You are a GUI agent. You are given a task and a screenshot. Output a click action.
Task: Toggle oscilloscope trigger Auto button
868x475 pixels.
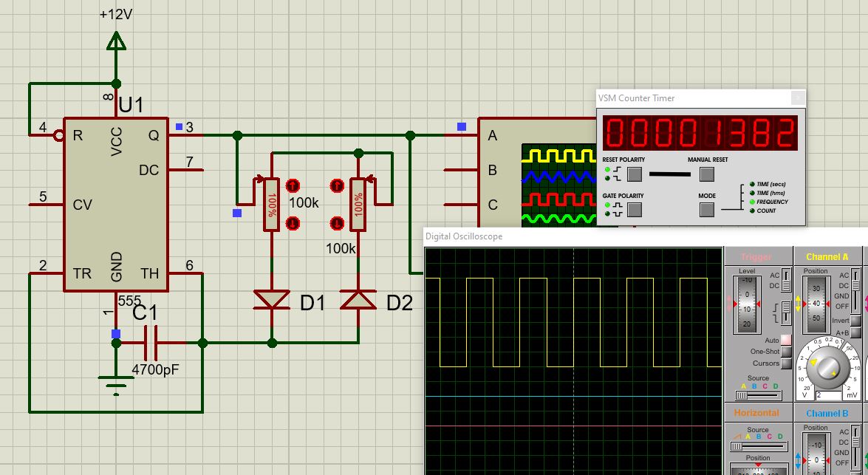coord(786,340)
